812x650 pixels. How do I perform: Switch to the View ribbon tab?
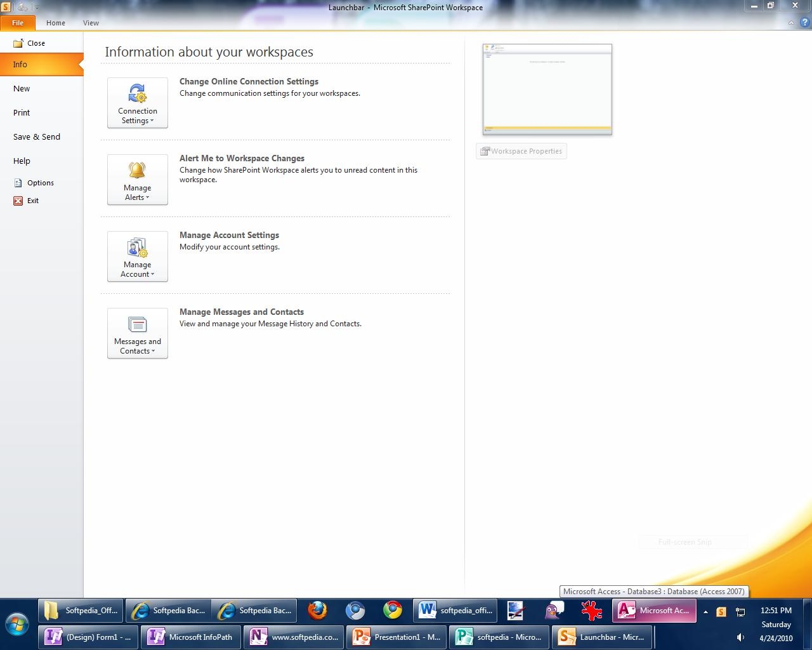[91, 23]
